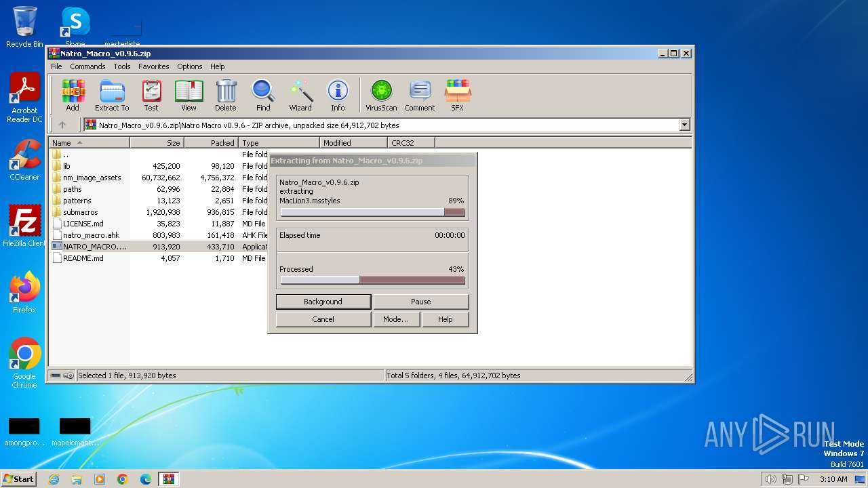
Task: Click taskbar clock showing 3:10 AM
Action: (x=833, y=479)
